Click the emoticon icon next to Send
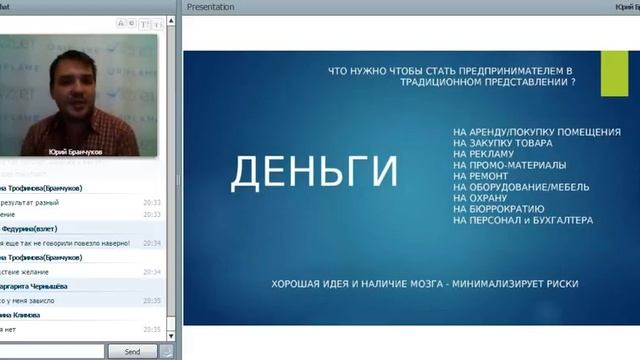 167,351
